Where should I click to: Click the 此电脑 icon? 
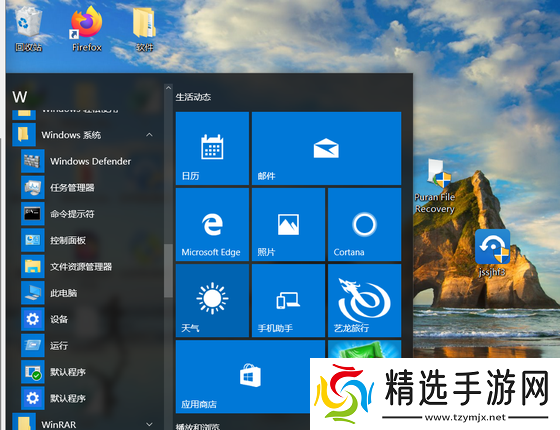click(x=32, y=293)
